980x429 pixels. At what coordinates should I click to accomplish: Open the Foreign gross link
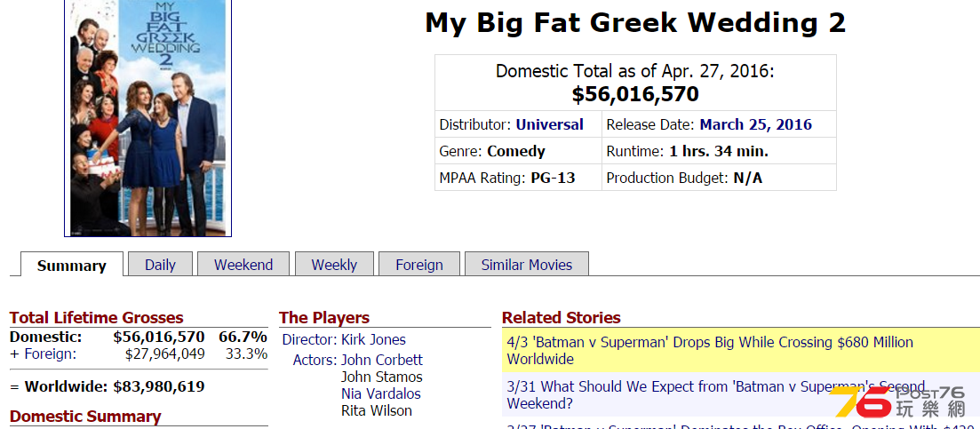coord(50,354)
